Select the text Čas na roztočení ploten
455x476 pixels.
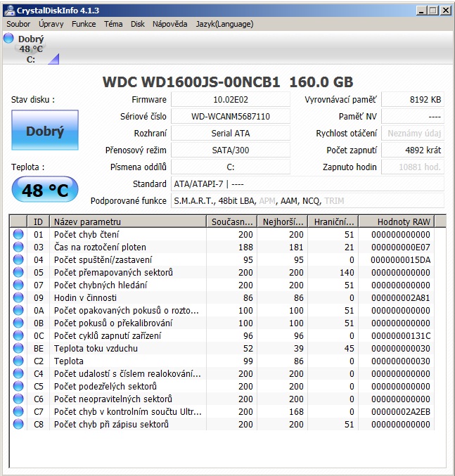pyautogui.click(x=100, y=247)
